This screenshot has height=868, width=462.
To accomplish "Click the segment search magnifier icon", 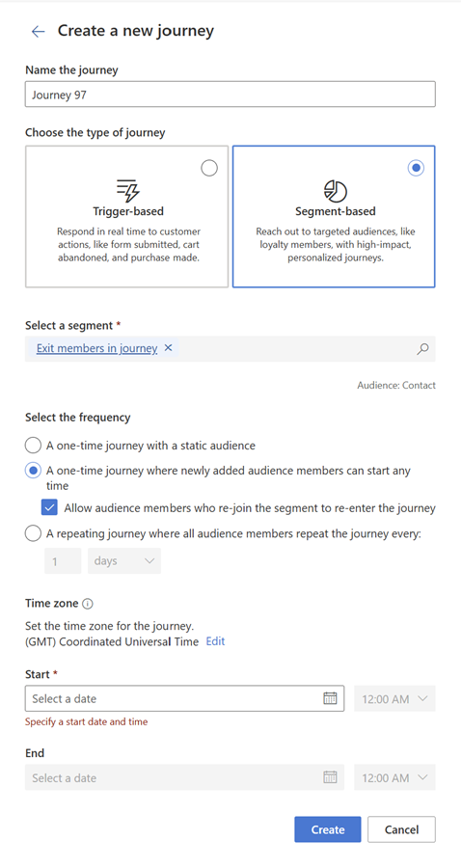I will pyautogui.click(x=422, y=349).
